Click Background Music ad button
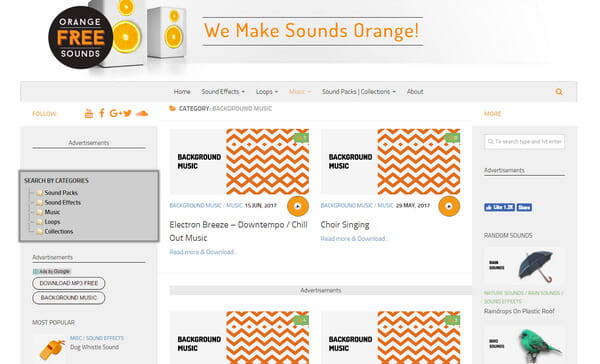The width and height of the screenshot is (600, 364). point(69,298)
